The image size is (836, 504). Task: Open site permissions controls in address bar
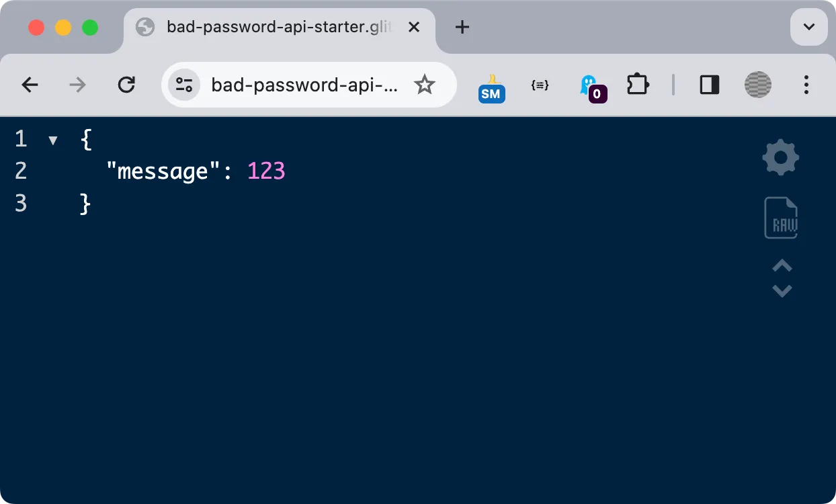pyautogui.click(x=183, y=85)
